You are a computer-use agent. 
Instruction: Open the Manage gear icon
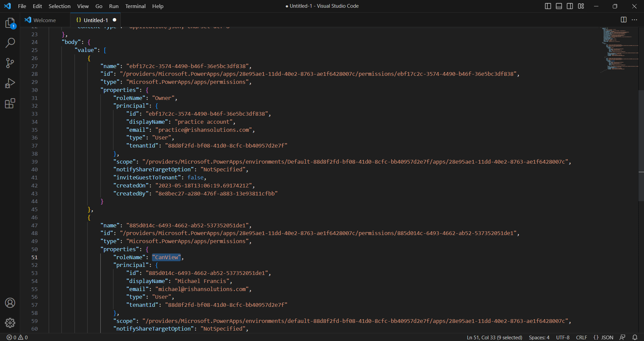(10, 323)
